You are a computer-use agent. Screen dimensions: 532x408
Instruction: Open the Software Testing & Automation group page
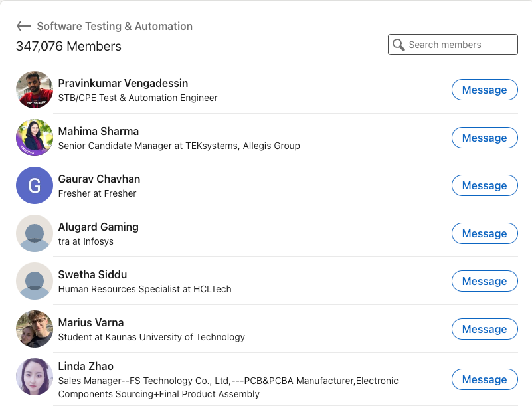115,27
